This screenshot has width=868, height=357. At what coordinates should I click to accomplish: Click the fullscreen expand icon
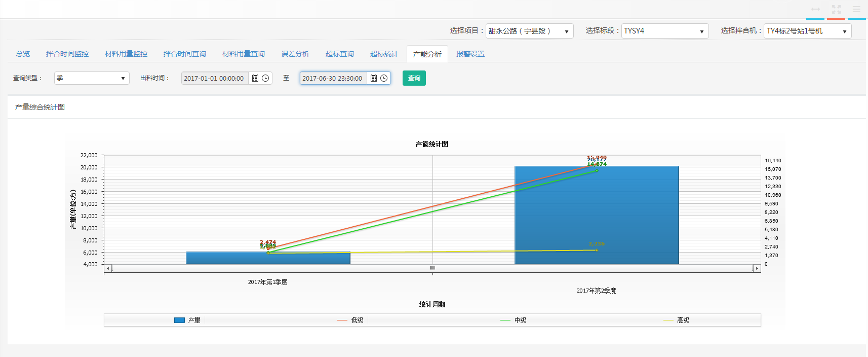[836, 10]
